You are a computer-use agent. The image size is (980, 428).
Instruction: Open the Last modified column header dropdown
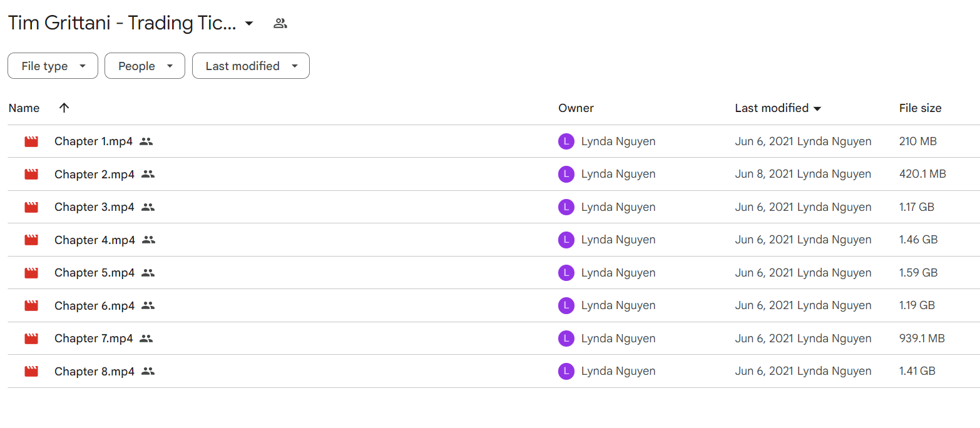point(817,109)
